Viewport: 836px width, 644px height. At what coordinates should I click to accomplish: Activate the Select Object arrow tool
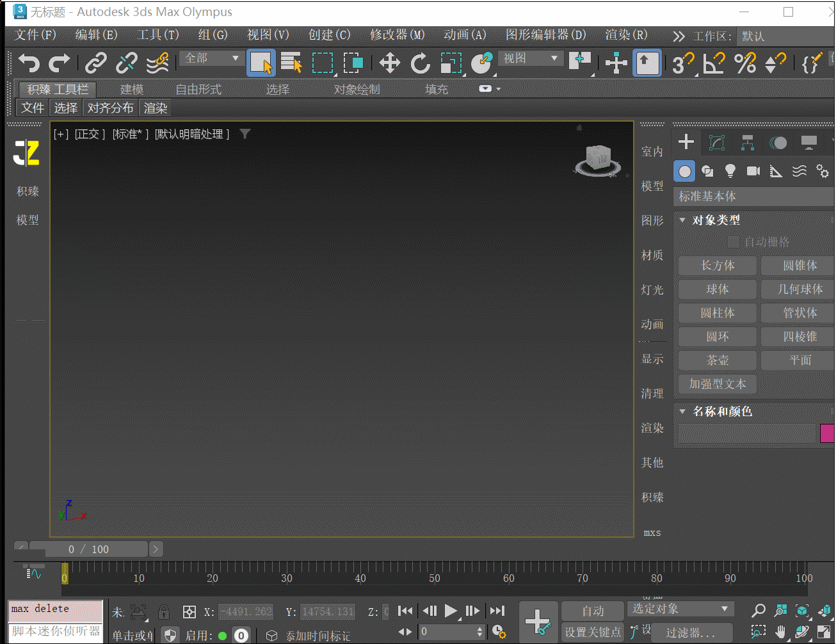(261, 63)
